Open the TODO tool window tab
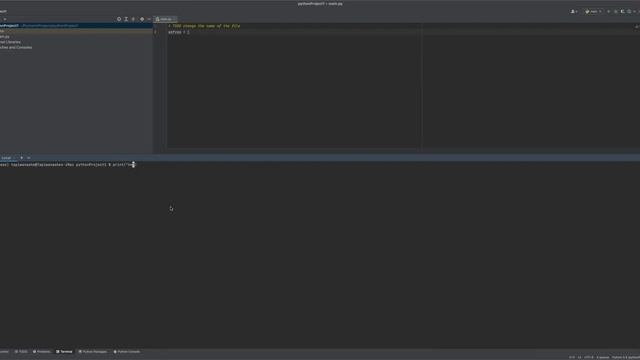This screenshot has width=640, height=360. pos(21,352)
